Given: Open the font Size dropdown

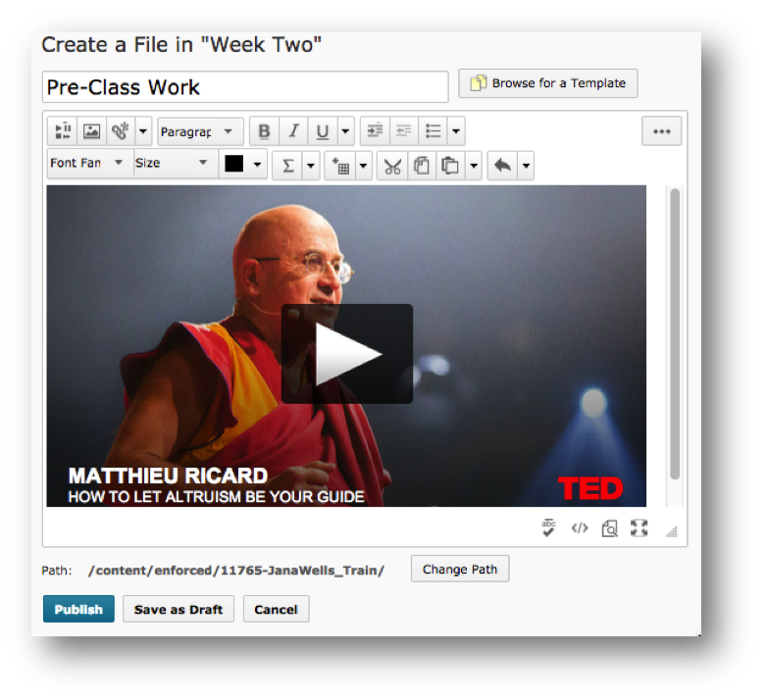Looking at the screenshot, I should (x=176, y=163).
